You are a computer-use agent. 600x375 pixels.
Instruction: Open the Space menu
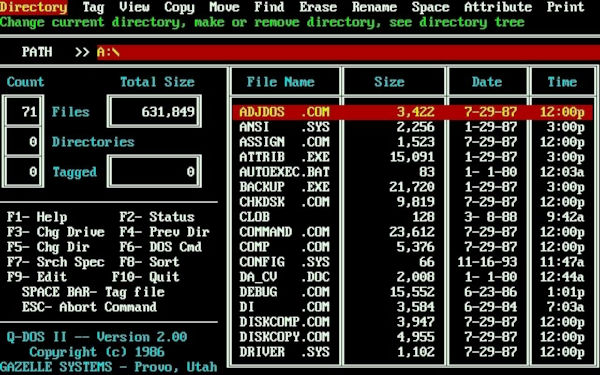(x=430, y=7)
